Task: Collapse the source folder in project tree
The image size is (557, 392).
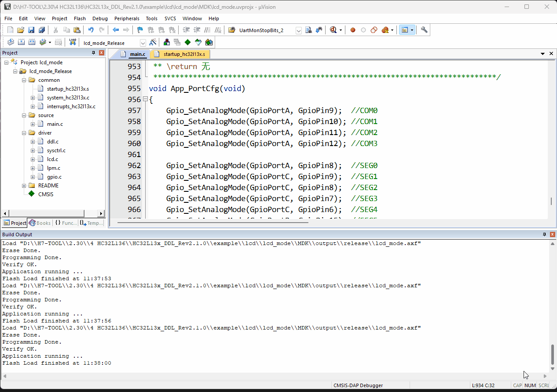Action: tap(24, 115)
